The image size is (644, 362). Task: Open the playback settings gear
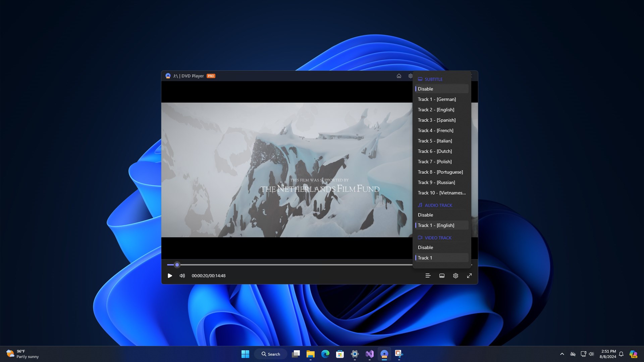click(455, 276)
